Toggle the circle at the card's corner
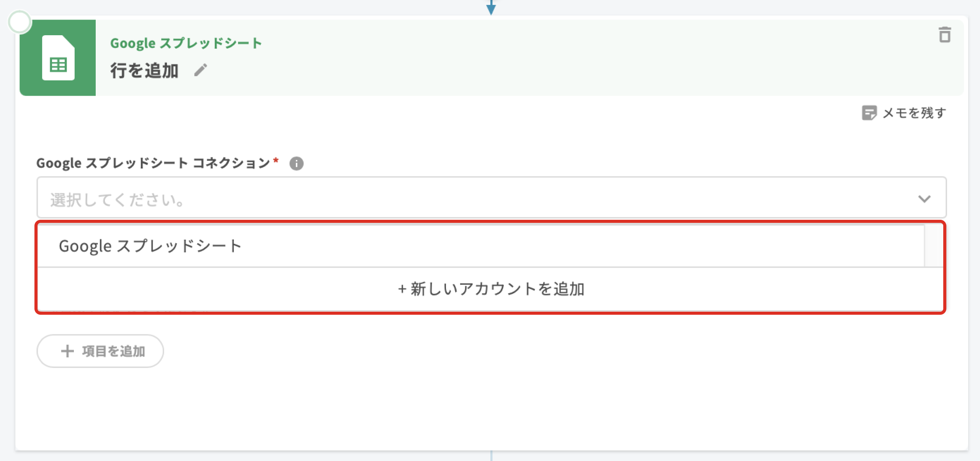The image size is (980, 461). click(20, 22)
